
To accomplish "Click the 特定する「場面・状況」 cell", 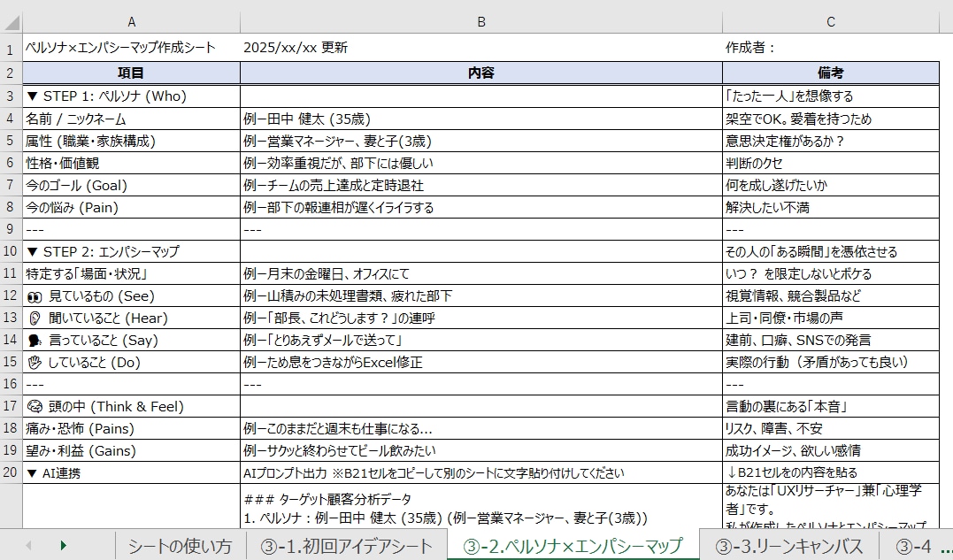I will [x=131, y=274].
